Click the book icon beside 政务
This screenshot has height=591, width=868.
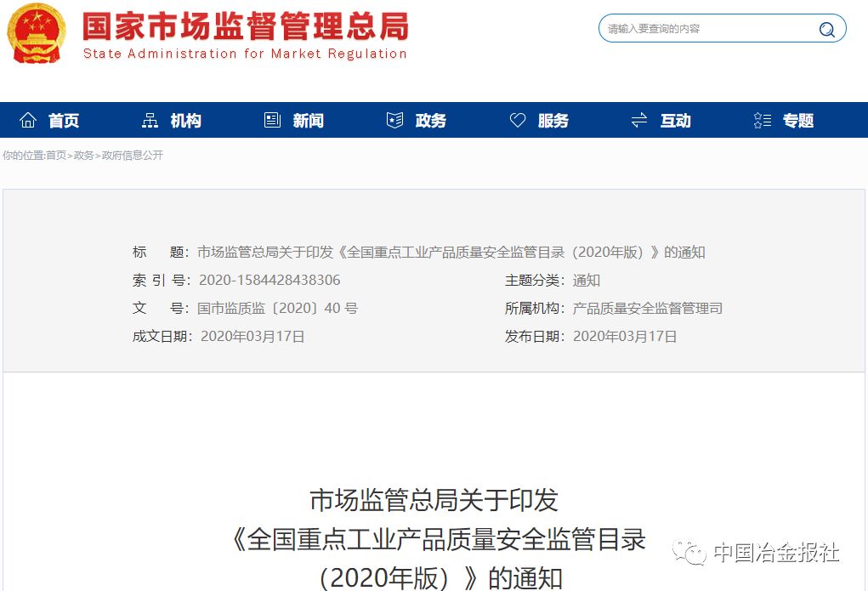click(394, 121)
